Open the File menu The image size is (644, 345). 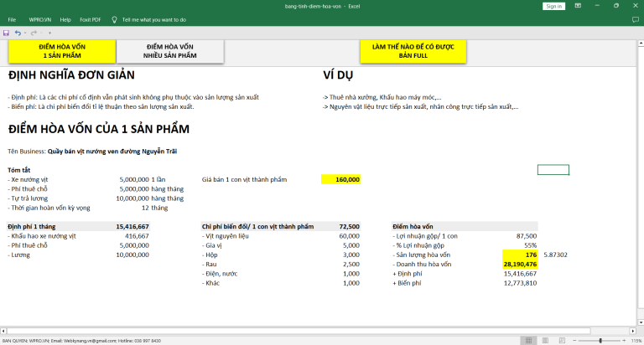[12, 18]
